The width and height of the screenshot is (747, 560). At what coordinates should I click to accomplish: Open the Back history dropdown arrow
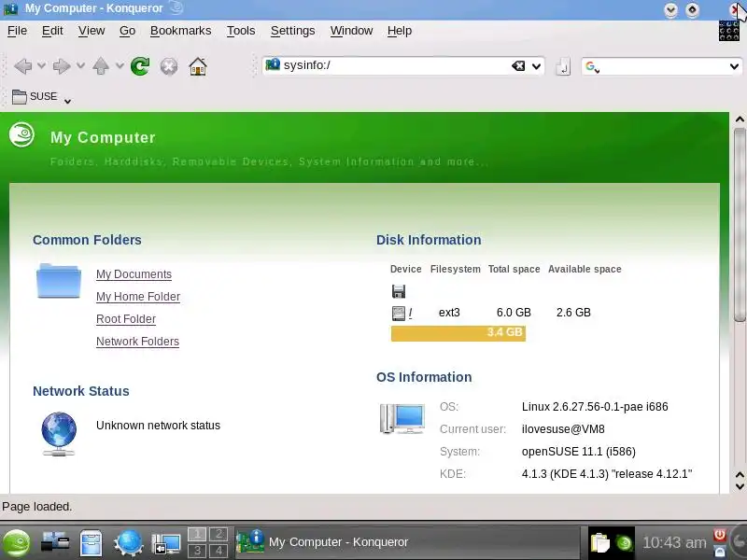coord(41,65)
